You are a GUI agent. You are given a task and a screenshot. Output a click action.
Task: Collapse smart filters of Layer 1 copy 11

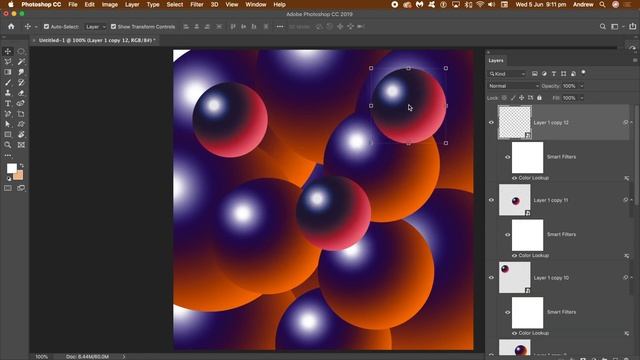pos(631,200)
